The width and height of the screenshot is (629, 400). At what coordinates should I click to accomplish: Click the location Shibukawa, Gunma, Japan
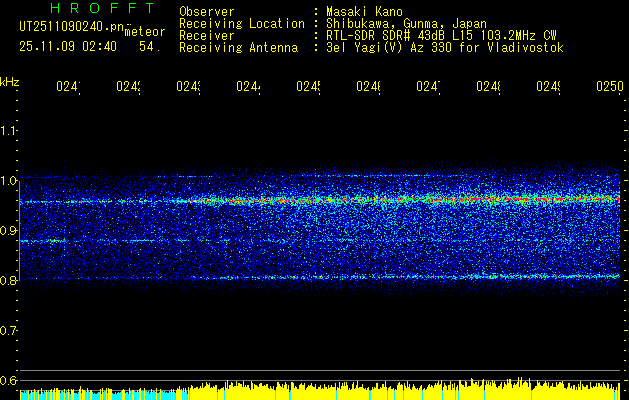coord(406,24)
